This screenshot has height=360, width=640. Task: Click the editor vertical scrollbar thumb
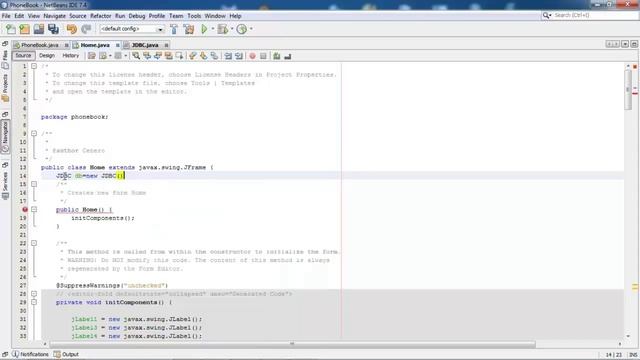coord(628,90)
